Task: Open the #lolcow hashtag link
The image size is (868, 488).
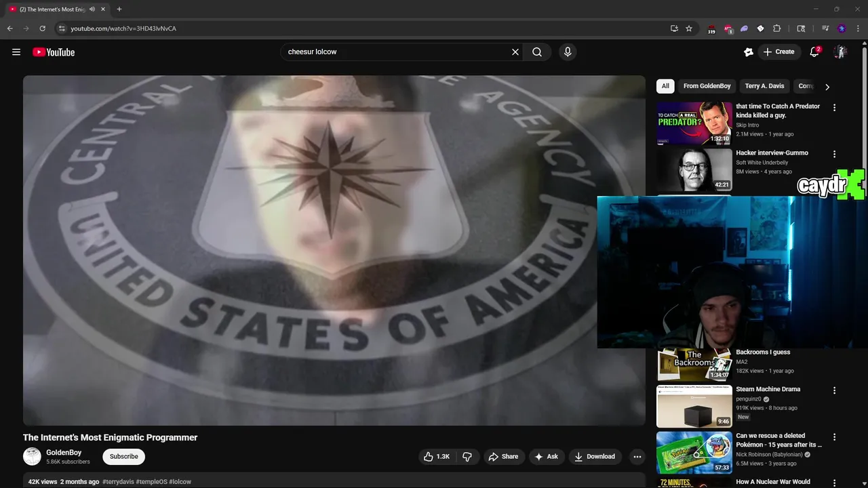Action: pyautogui.click(x=180, y=482)
